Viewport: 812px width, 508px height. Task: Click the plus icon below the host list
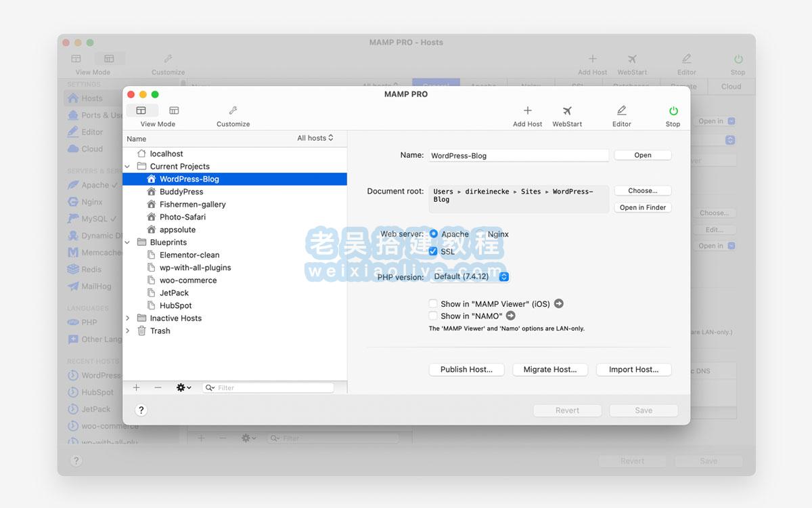136,387
